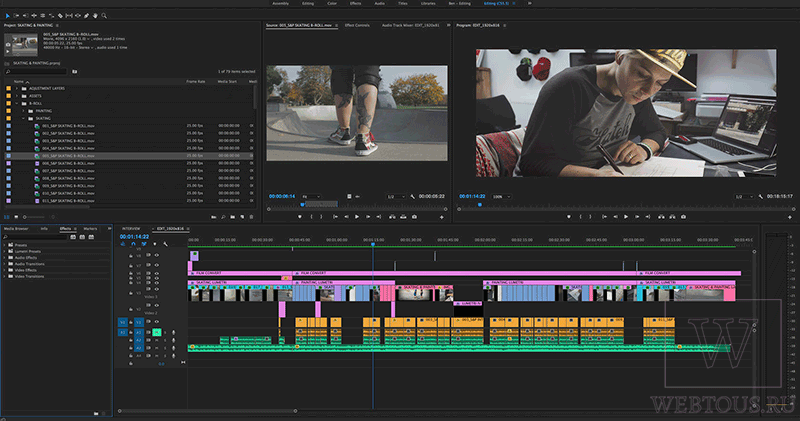The image size is (800, 421).
Task: Export frame from Program monitor camera icon
Action: pos(684,217)
